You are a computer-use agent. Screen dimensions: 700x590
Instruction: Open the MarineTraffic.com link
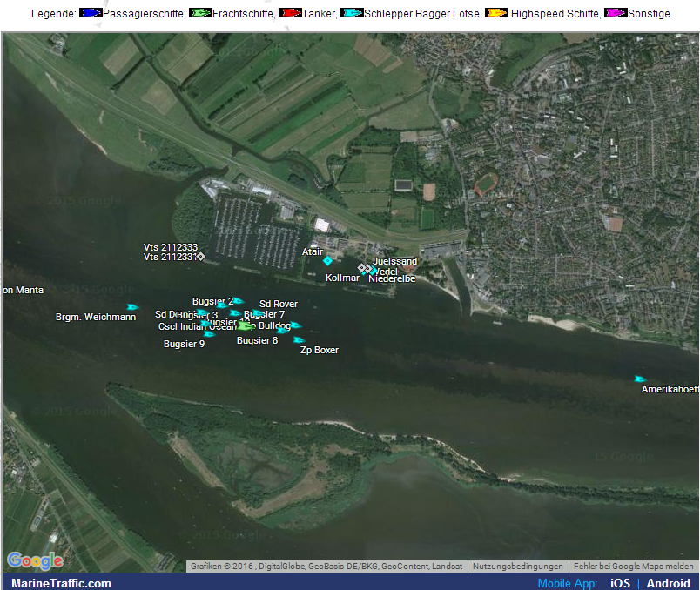coord(61,583)
